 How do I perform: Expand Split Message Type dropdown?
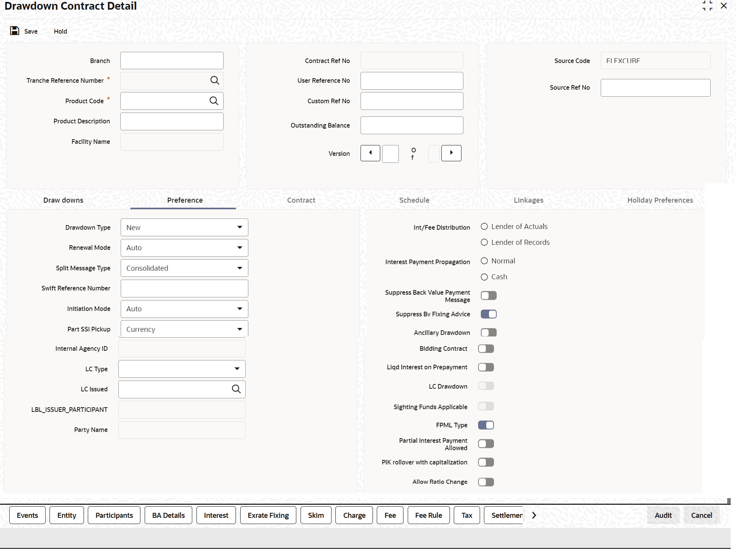(185, 268)
